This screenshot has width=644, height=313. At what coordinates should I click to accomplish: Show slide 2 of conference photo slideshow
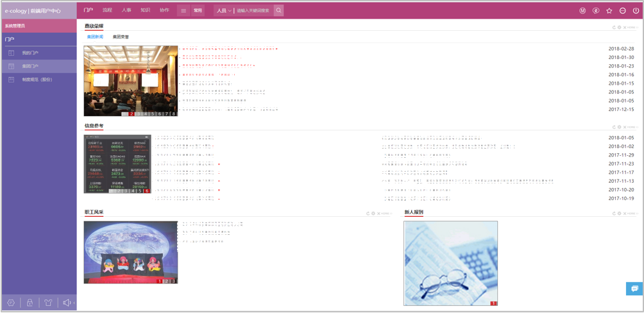(x=132, y=114)
